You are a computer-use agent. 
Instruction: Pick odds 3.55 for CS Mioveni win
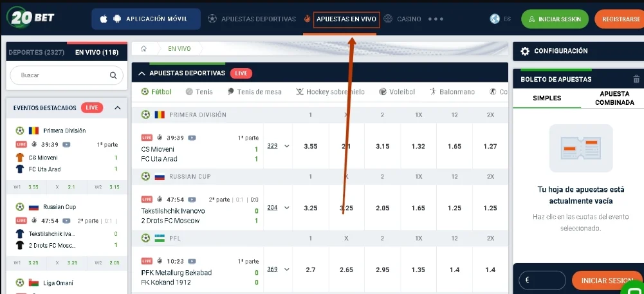[x=311, y=146]
